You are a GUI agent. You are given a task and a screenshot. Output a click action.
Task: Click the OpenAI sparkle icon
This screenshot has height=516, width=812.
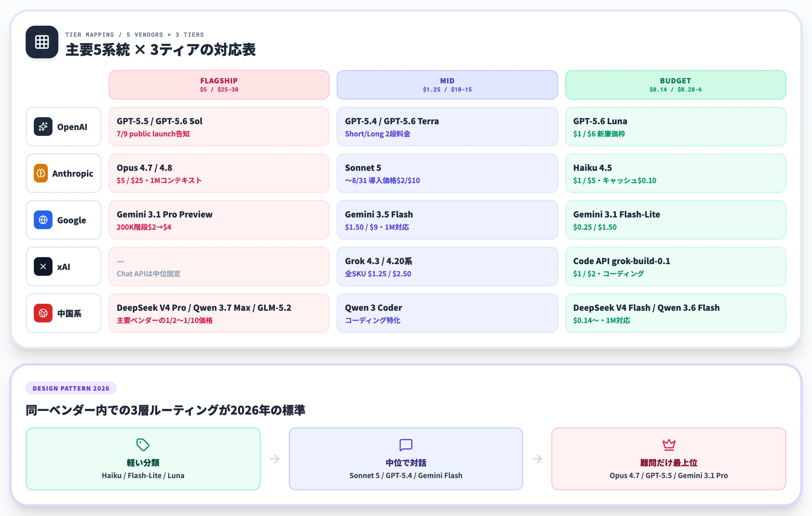43,127
